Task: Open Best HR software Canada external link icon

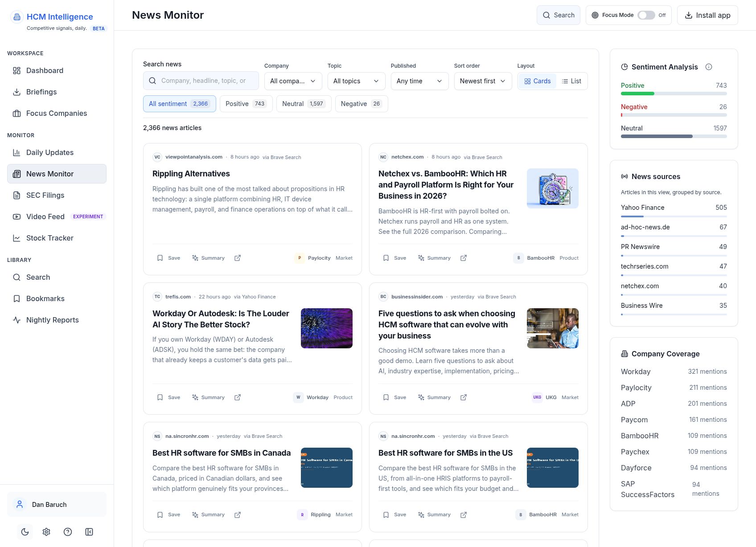Action: [x=238, y=514]
